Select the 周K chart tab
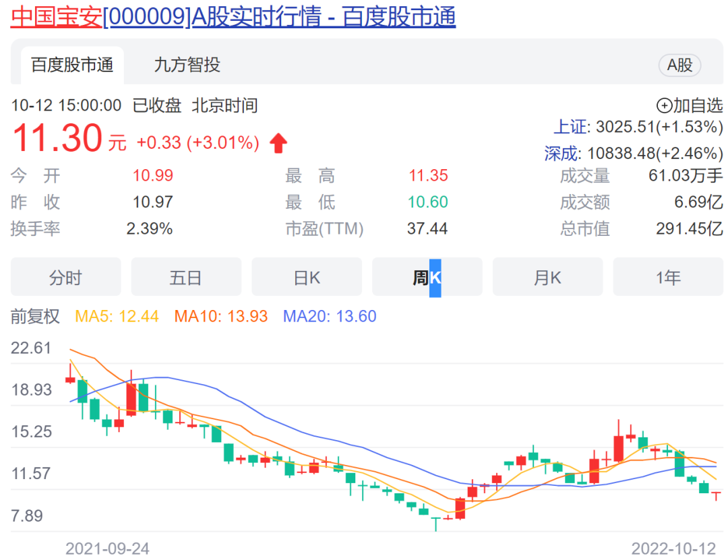The width and height of the screenshot is (728, 560). [427, 277]
